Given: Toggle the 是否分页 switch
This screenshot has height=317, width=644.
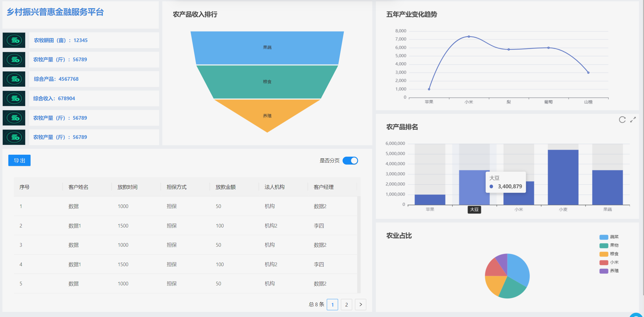Looking at the screenshot, I should coord(350,161).
